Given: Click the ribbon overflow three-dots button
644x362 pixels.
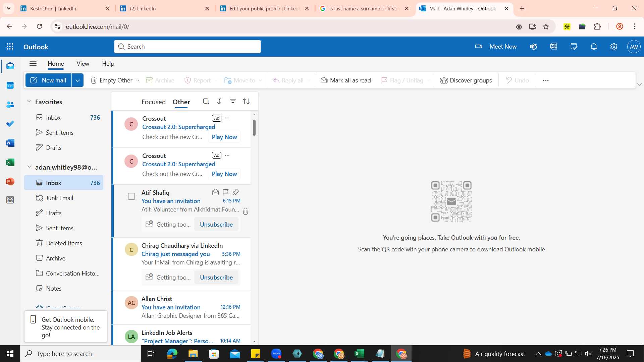Looking at the screenshot, I should (546, 80).
